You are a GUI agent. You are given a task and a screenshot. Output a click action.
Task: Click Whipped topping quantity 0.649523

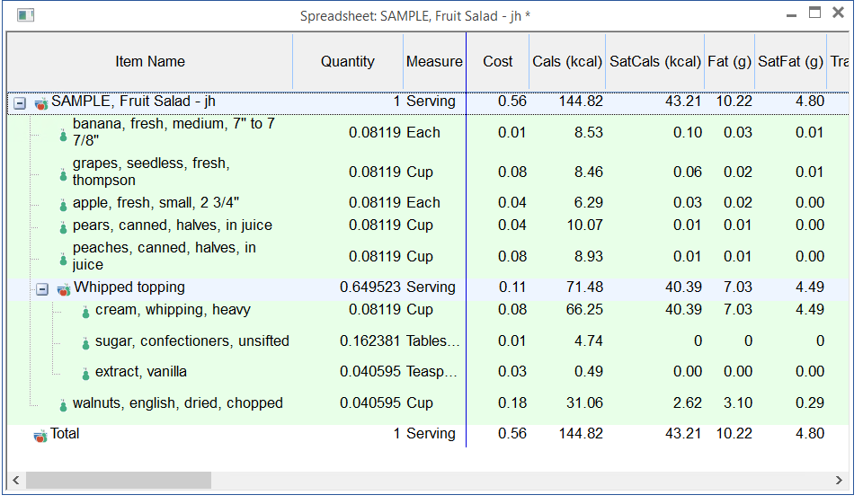(x=370, y=287)
